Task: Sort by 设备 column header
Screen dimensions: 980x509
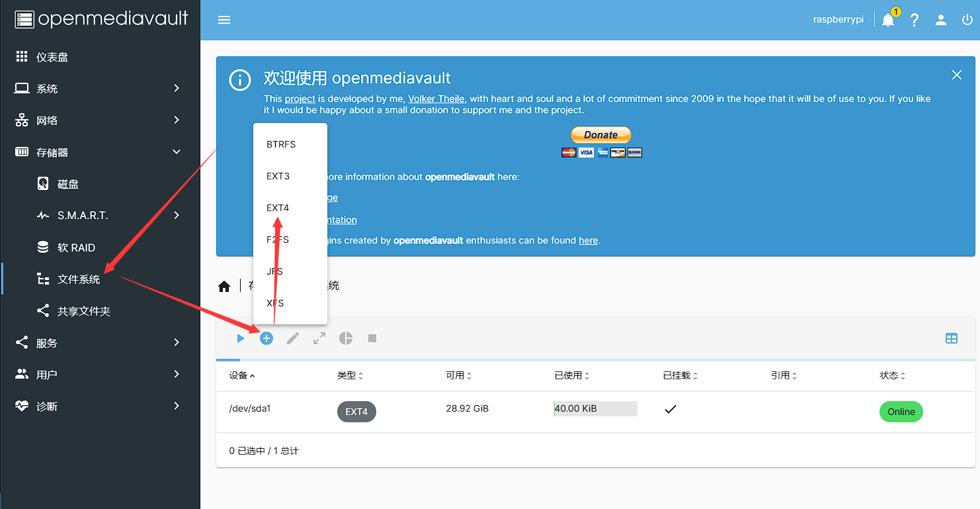Action: click(242, 375)
